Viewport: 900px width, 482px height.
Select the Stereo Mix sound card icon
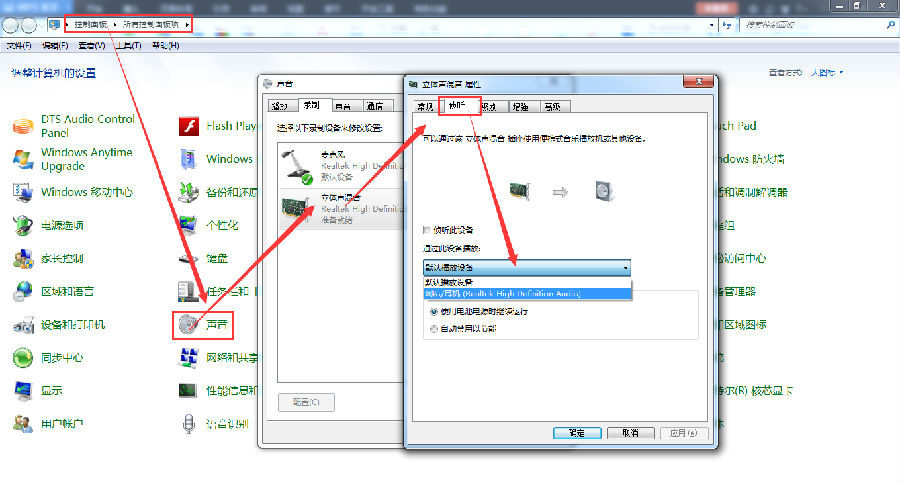pos(295,207)
